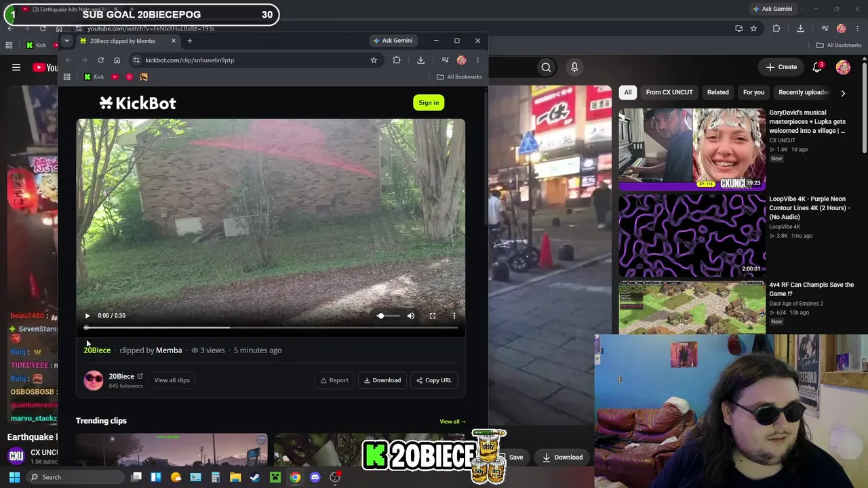Image resolution: width=868 pixels, height=488 pixels.
Task: Open '4v4 RF Can Champis Save the Game' thumbnail
Action: (692, 308)
